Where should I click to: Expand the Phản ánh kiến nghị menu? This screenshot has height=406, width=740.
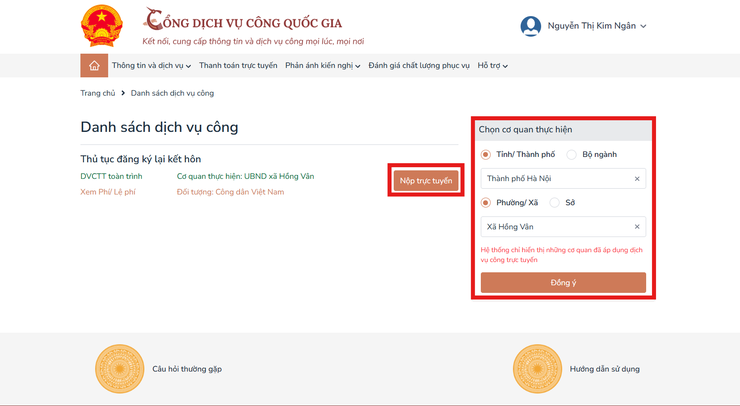pos(322,66)
